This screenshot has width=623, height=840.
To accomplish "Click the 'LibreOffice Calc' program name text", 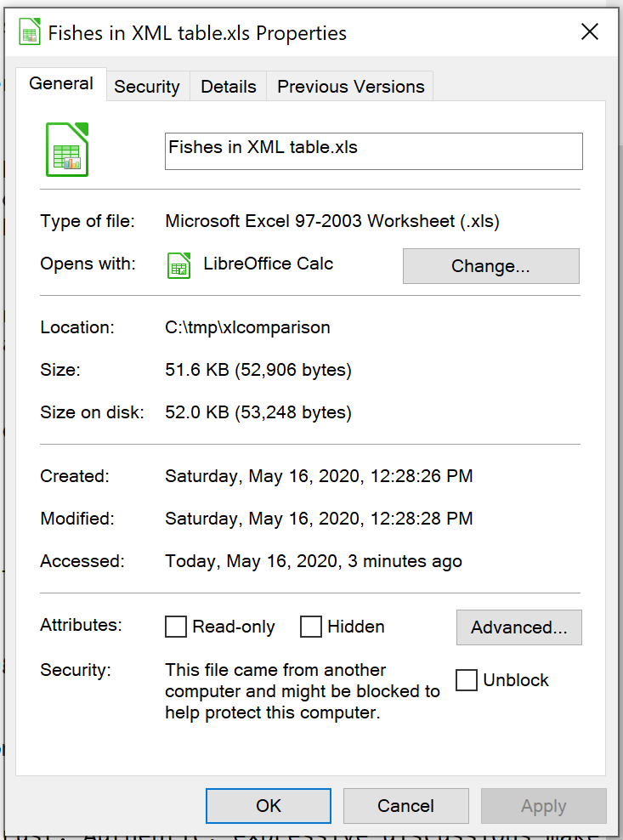I will pos(269,264).
